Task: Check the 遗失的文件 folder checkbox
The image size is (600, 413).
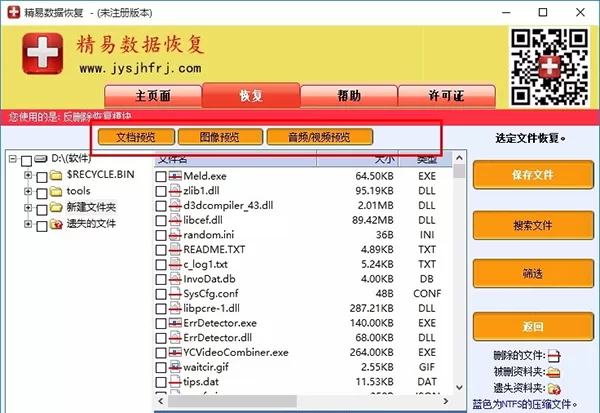Action: pos(42,226)
